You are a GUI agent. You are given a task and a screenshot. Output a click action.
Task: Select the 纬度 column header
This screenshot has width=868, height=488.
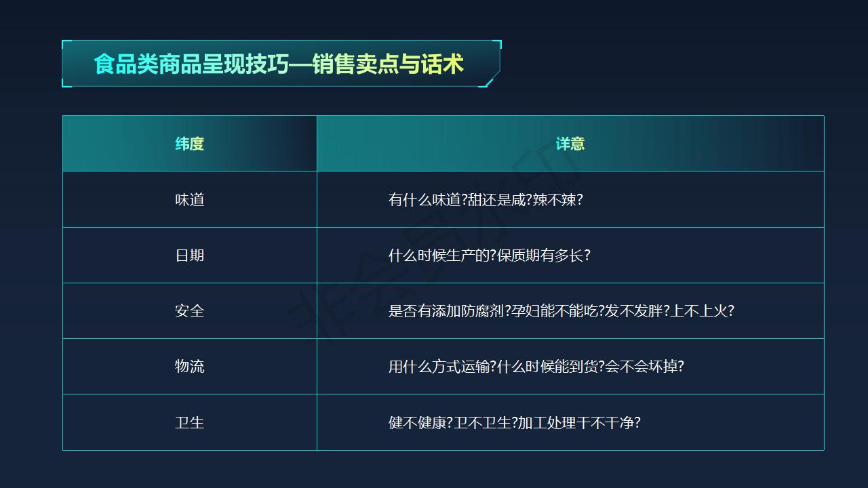pyautogui.click(x=189, y=144)
